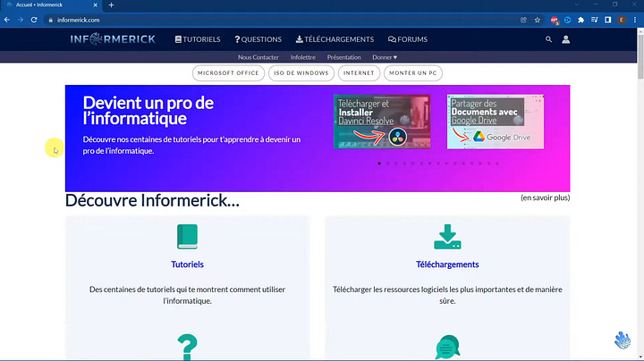Click the lock icon in address bar

coord(50,20)
